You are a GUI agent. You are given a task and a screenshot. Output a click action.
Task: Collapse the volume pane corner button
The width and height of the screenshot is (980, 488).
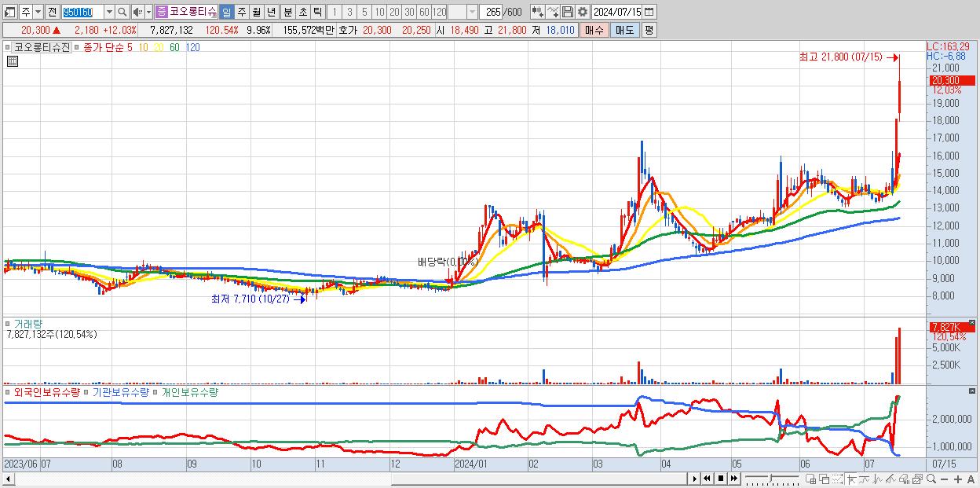972,323
